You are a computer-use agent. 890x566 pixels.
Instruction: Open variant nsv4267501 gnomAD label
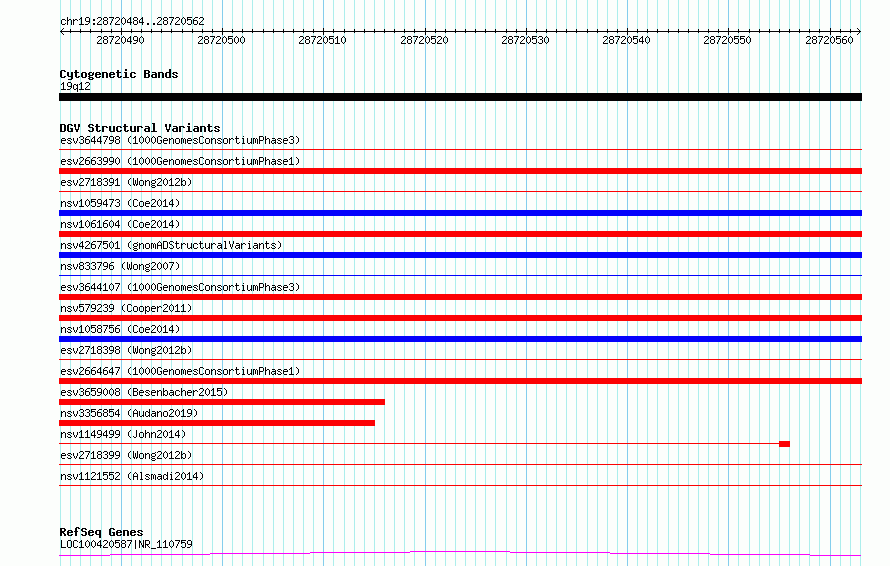171,245
